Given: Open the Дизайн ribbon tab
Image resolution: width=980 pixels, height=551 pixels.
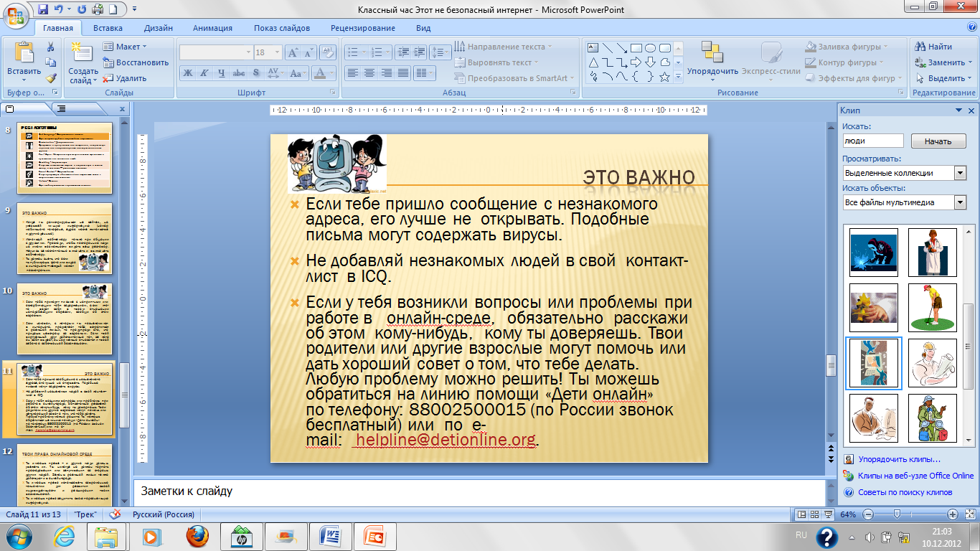Looking at the screenshot, I should click(158, 28).
